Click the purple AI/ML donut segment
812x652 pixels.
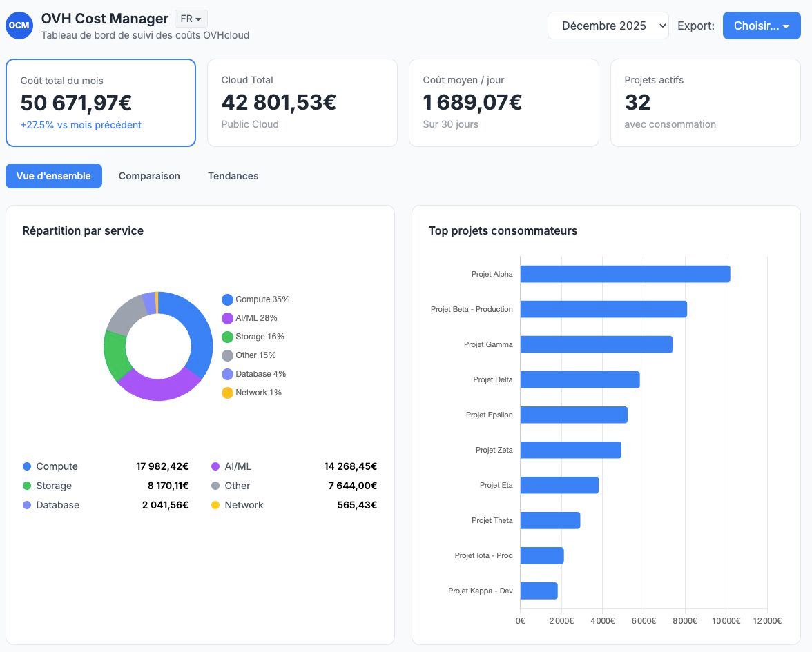[x=159, y=386]
